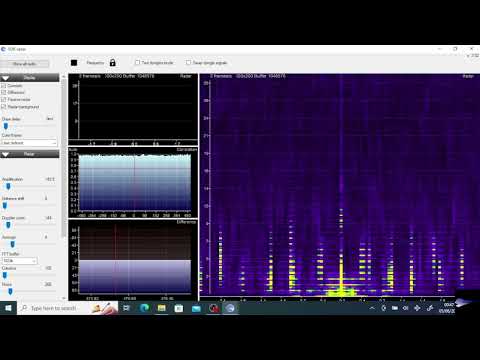The image size is (480, 360).
Task: Click the Show all tabs button
Action: coord(25,64)
